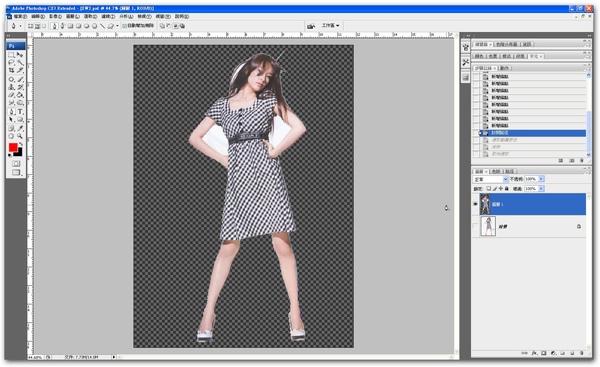This screenshot has width=600, height=367.
Task: Open the Layer menu
Action: tap(73, 16)
